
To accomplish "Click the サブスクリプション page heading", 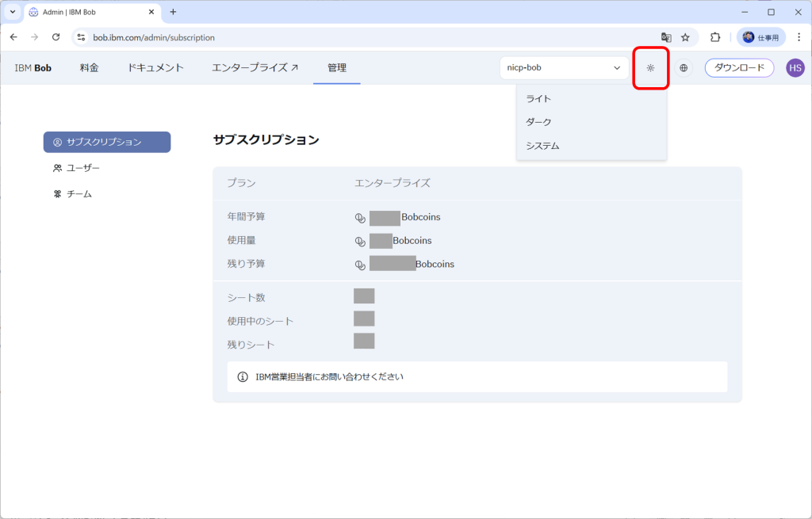I will click(x=266, y=139).
